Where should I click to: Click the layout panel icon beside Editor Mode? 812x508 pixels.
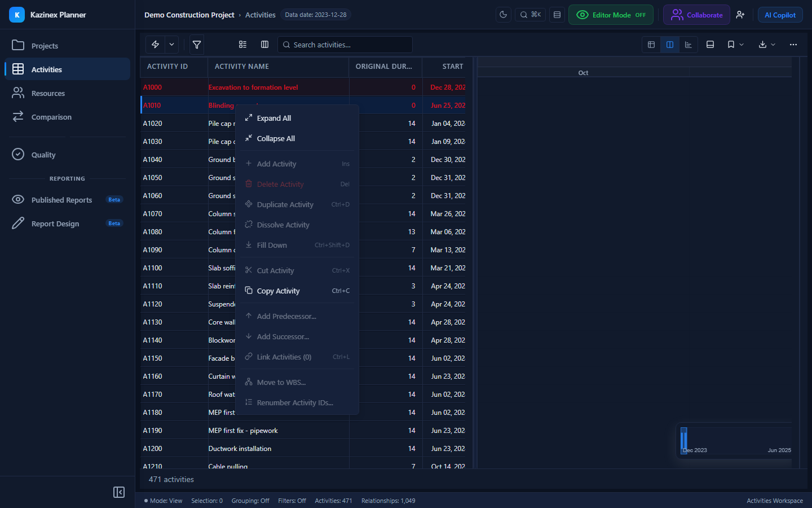(x=557, y=15)
